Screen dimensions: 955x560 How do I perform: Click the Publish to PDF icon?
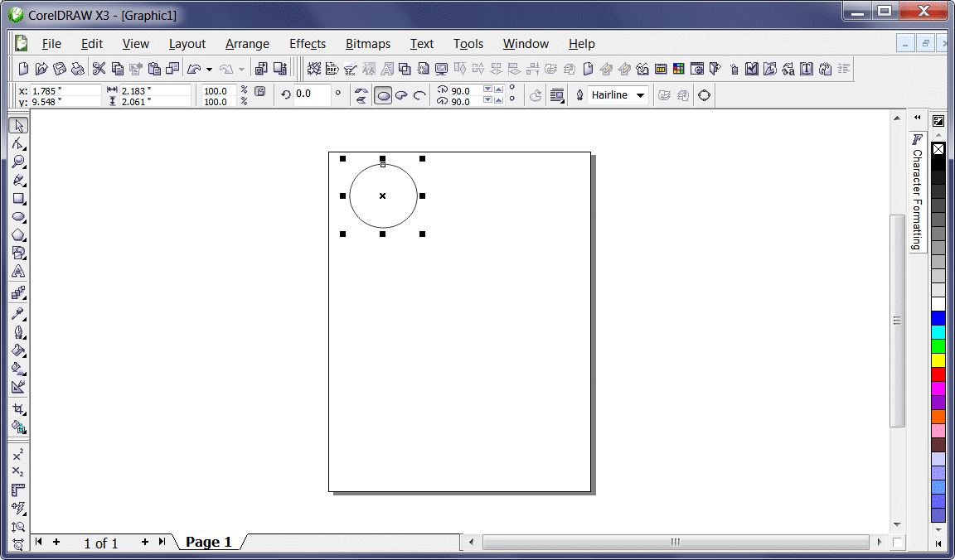tap(332, 69)
